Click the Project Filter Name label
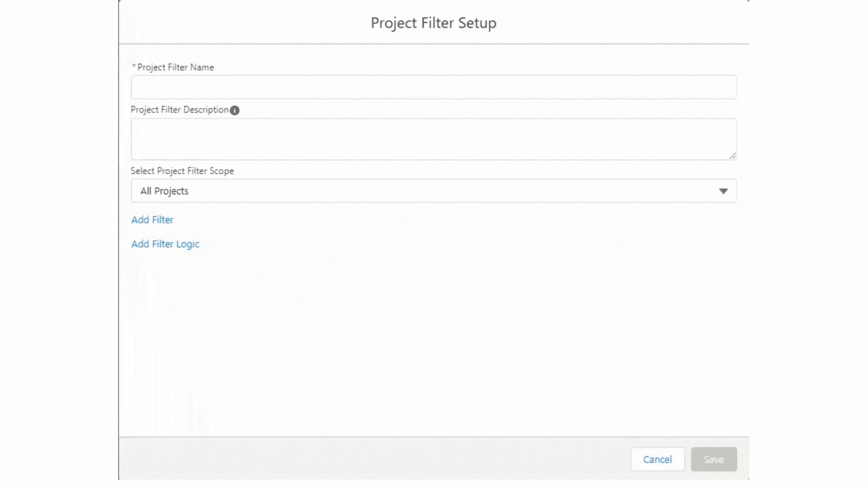The height and width of the screenshot is (488, 868). point(175,67)
